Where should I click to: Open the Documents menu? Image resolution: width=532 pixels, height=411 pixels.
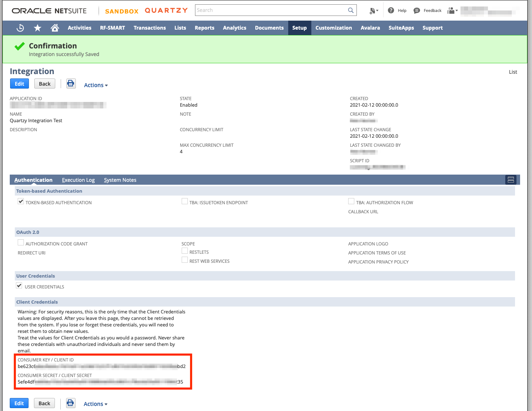pos(269,28)
